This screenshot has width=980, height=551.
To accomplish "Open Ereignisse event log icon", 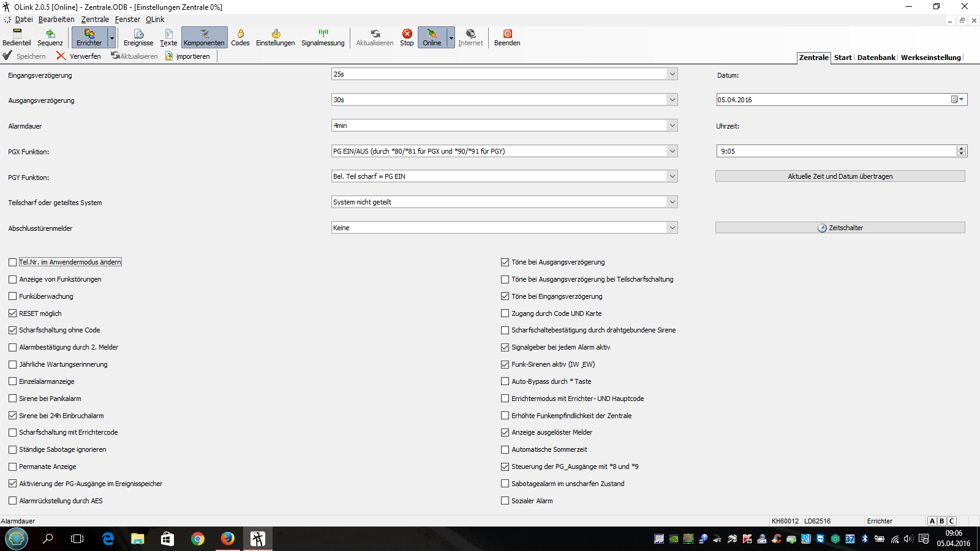I will pyautogui.click(x=138, y=37).
